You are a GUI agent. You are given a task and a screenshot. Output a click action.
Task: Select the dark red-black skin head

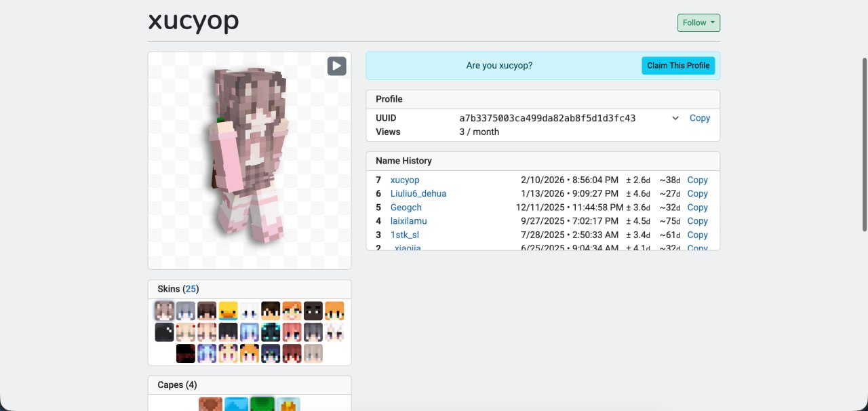point(186,353)
